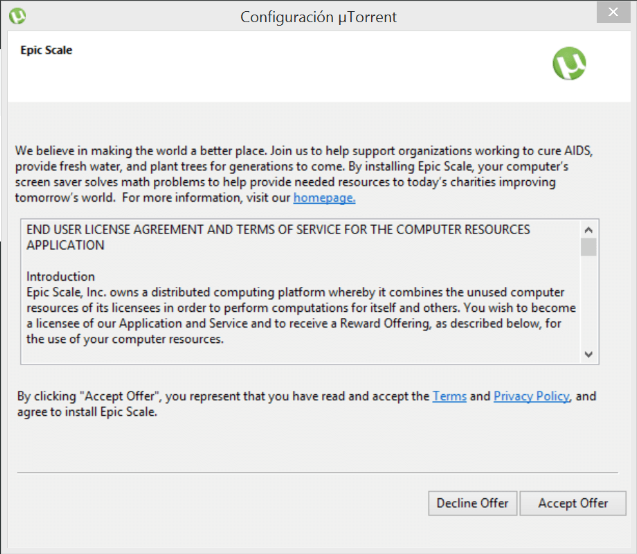
Task: Click the µTorrent icon in title bar
Action: coord(17,16)
